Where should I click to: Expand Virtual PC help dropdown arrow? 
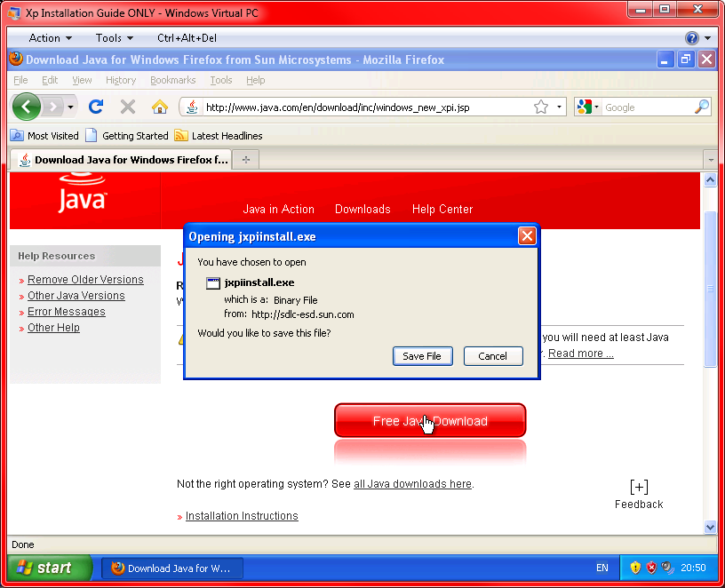[708, 38]
